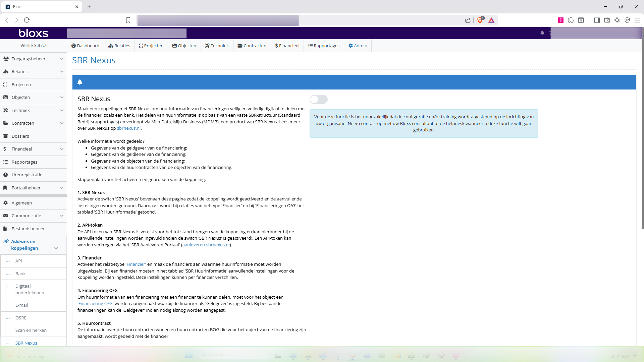Viewport: 644px width, 362px height.
Task: Click the browser share icon
Action: pos(468,20)
